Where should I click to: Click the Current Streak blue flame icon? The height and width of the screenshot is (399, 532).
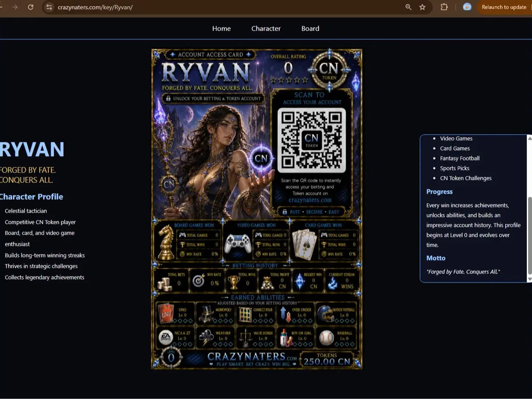point(333,283)
